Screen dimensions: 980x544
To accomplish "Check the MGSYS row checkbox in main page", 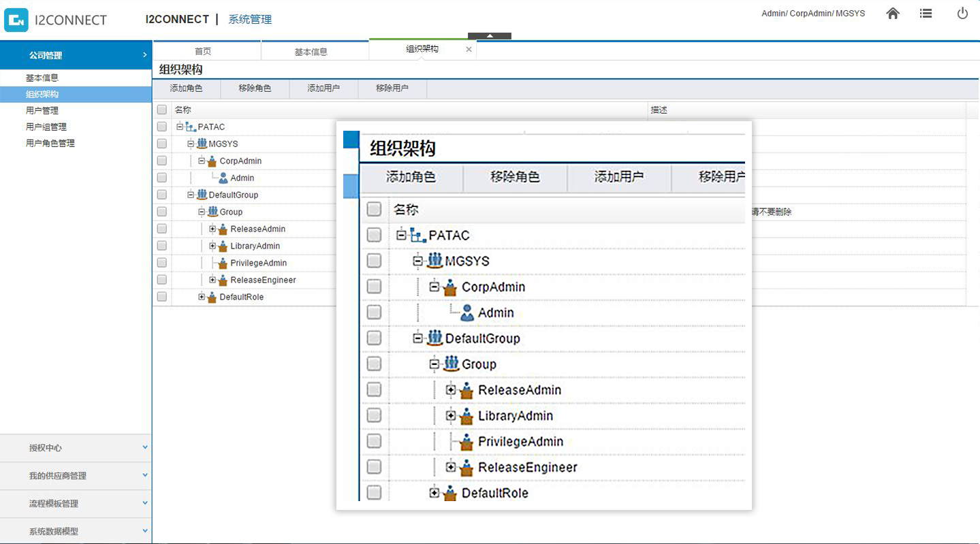I will 161,144.
